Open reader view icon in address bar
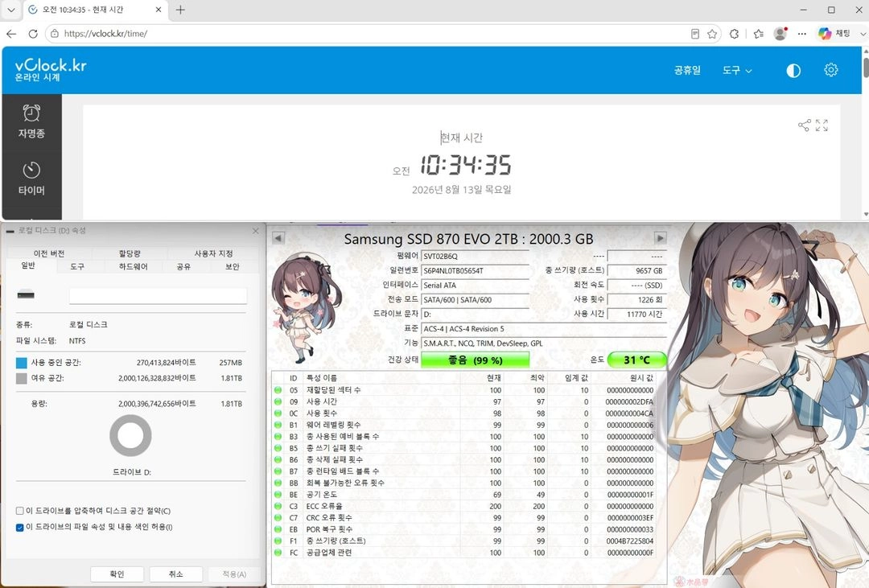Viewport: 869px width, 588px height. click(695, 34)
